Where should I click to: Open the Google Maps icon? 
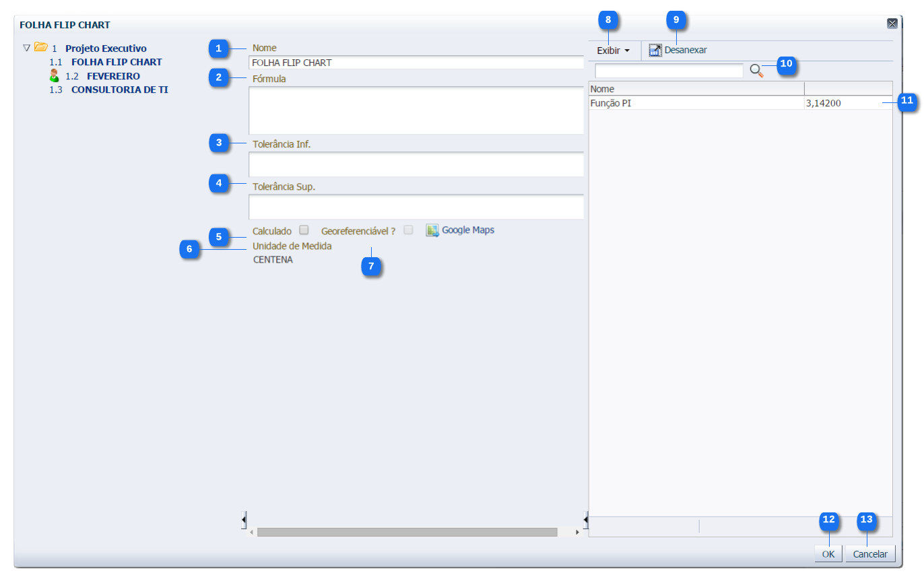click(x=432, y=230)
